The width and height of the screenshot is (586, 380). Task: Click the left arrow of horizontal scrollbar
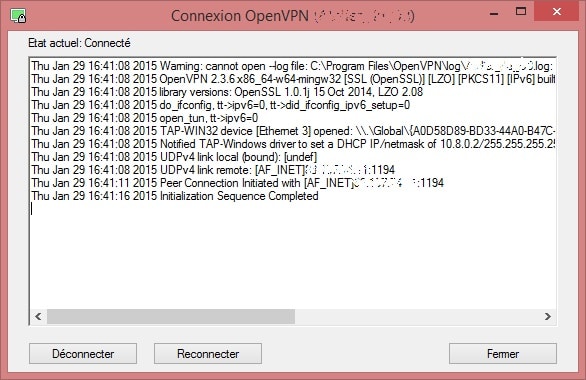[x=38, y=316]
